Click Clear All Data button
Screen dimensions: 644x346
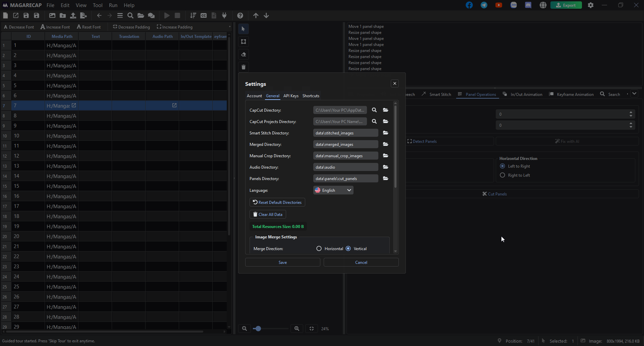268,214
